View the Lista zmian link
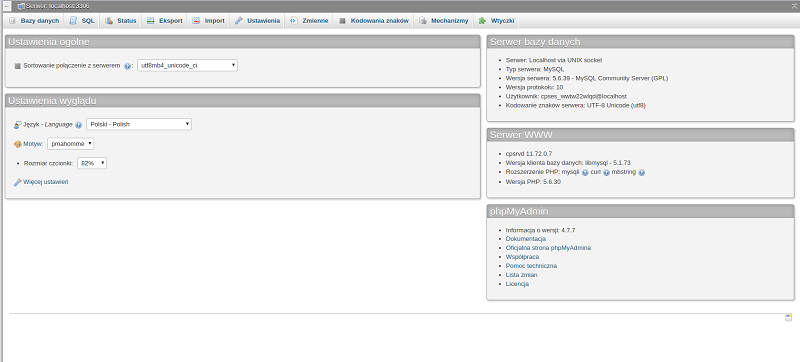The width and height of the screenshot is (800, 362). coord(521,275)
